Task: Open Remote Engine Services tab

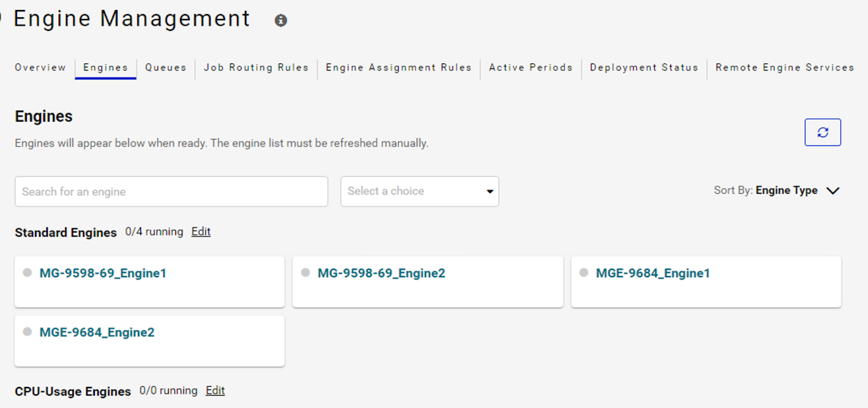Action: point(784,67)
